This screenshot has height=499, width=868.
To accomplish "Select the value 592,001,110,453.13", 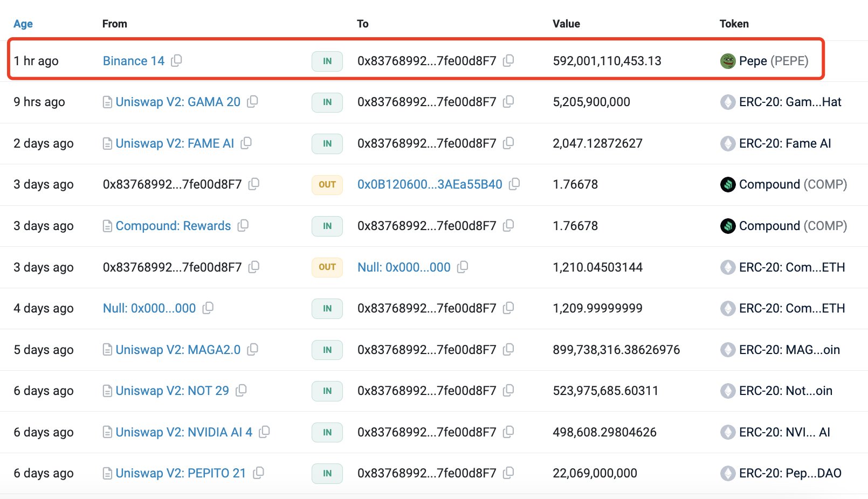I will pyautogui.click(x=607, y=61).
